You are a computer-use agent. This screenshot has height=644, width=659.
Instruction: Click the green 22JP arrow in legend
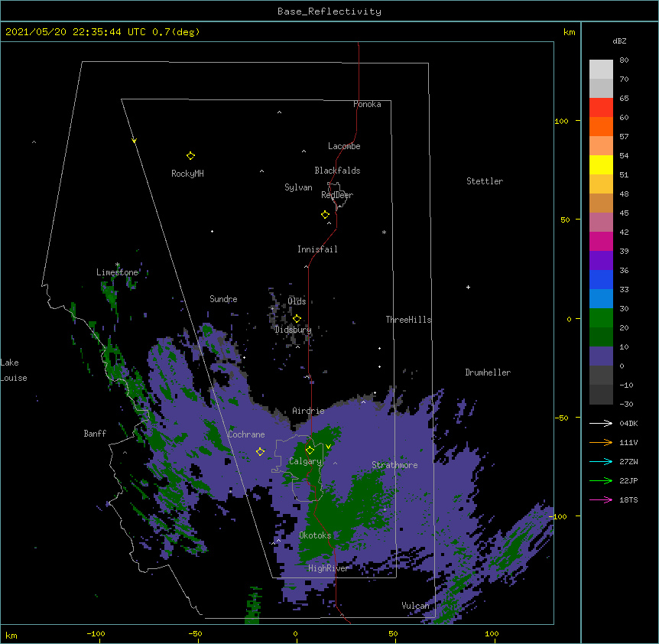click(601, 480)
